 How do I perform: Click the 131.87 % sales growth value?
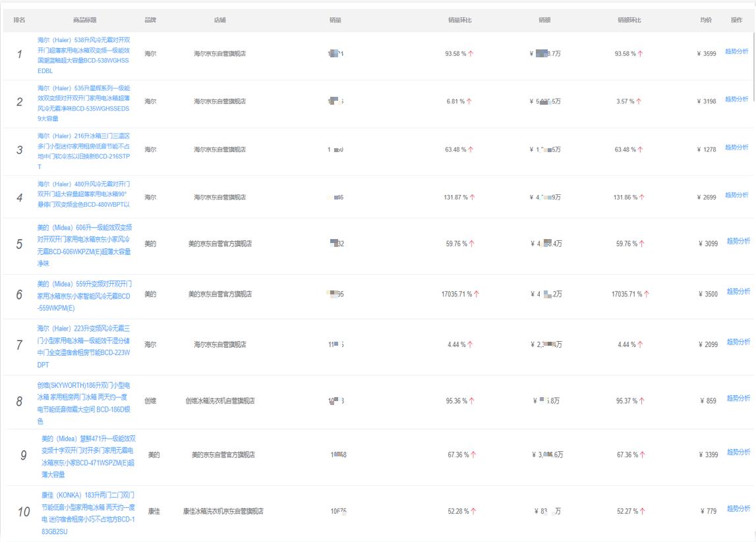pos(459,197)
